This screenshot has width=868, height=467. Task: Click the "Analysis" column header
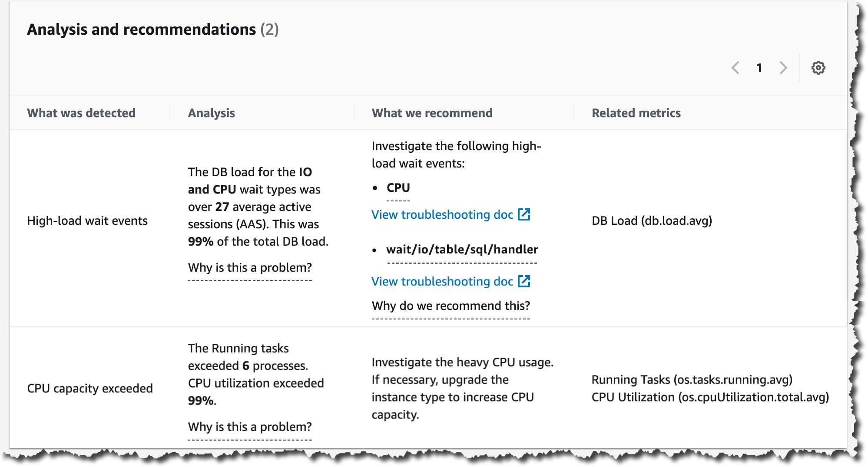click(x=212, y=113)
